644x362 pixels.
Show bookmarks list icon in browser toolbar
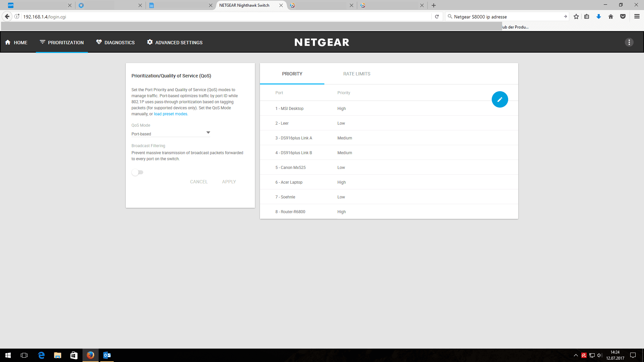point(587,16)
